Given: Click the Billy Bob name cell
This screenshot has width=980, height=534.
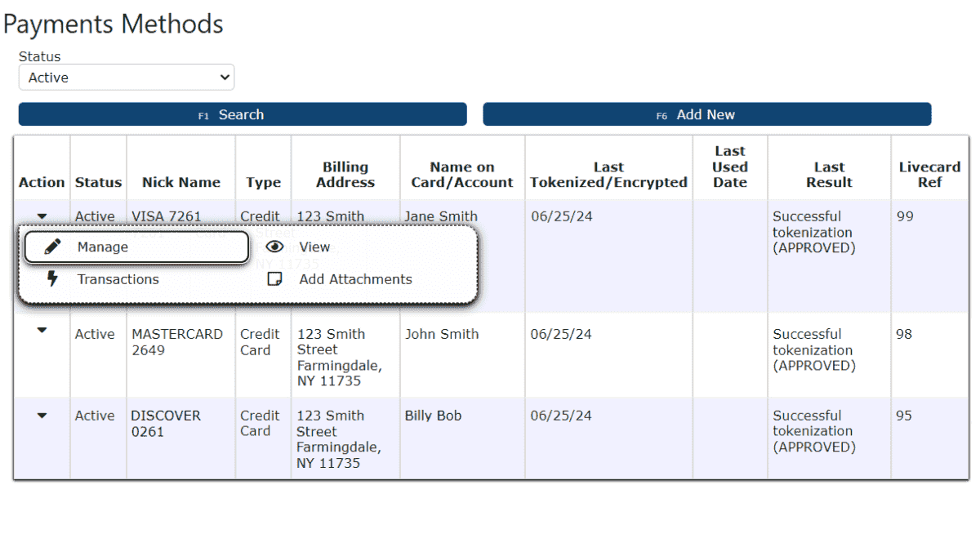Looking at the screenshot, I should (x=433, y=416).
